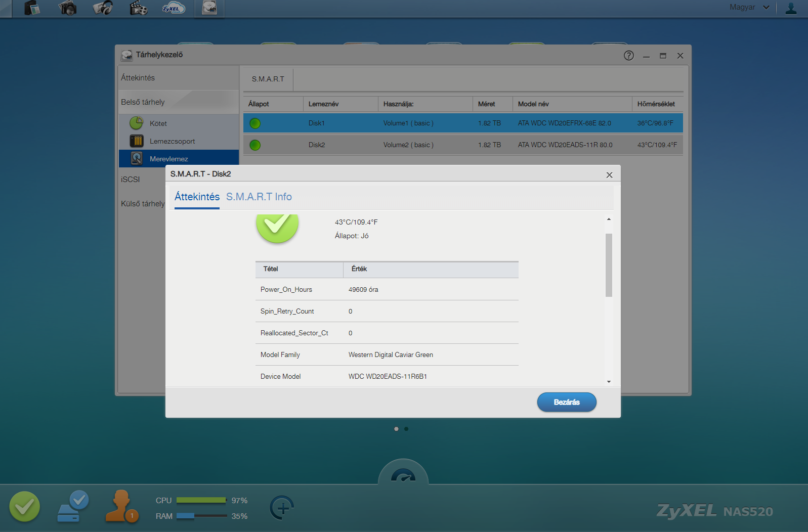Open Tárhelykezelő help question mark

point(629,56)
